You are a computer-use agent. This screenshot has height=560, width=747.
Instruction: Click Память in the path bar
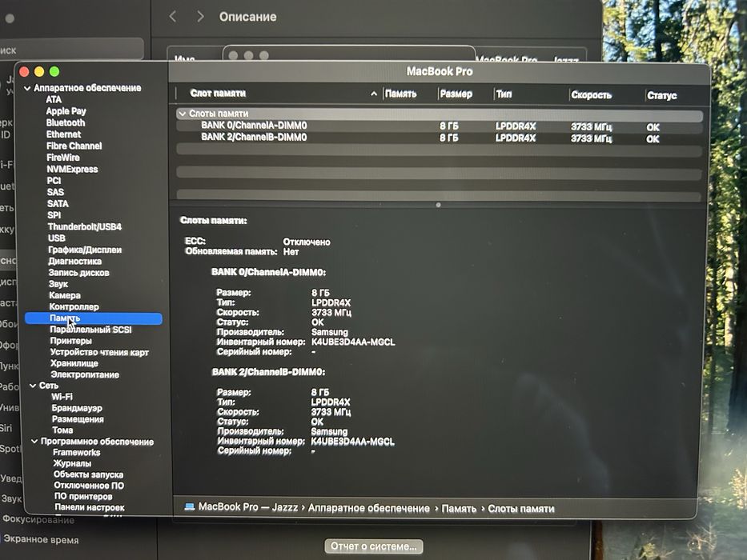click(x=459, y=509)
